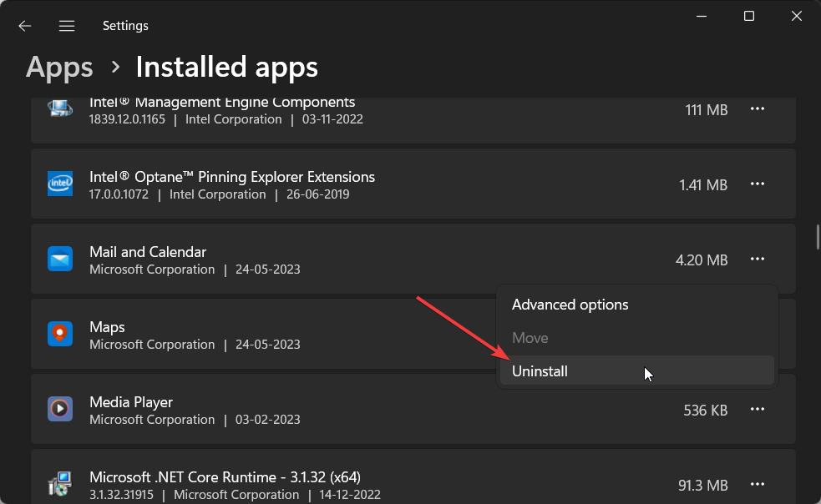The width and height of the screenshot is (821, 504).
Task: Choose Advanced options in the context menu
Action: coord(636,305)
